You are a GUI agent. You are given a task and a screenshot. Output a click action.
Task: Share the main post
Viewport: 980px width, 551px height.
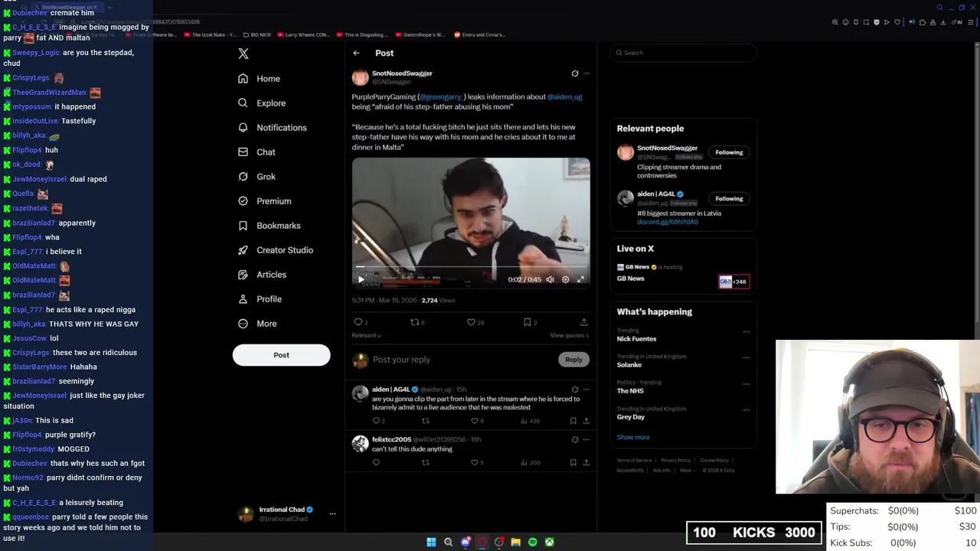[583, 322]
